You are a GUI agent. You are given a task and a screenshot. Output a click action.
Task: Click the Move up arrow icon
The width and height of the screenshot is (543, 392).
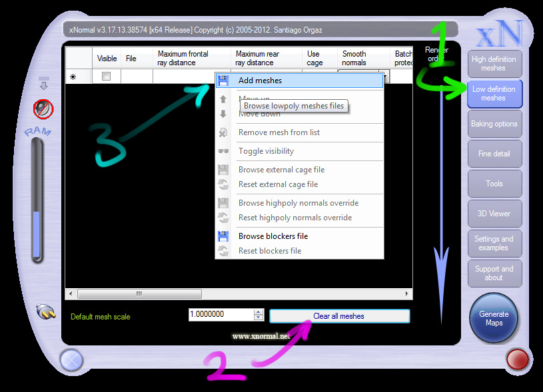click(223, 99)
